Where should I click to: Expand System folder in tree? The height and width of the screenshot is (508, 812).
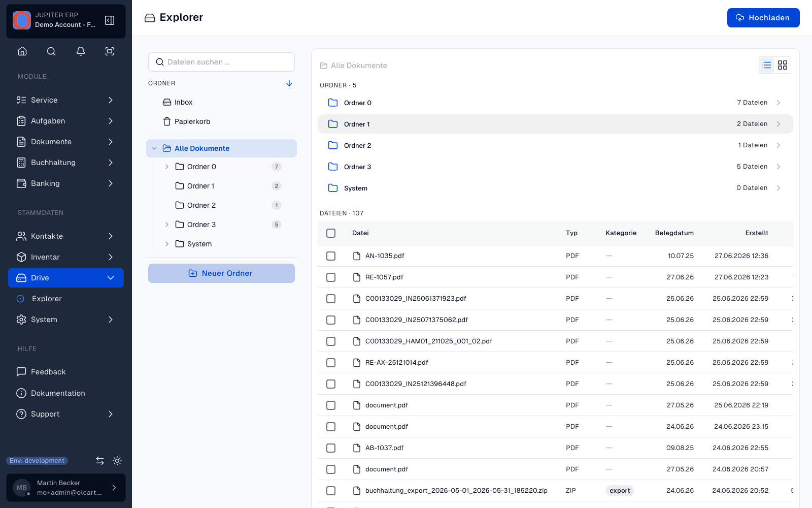point(167,244)
